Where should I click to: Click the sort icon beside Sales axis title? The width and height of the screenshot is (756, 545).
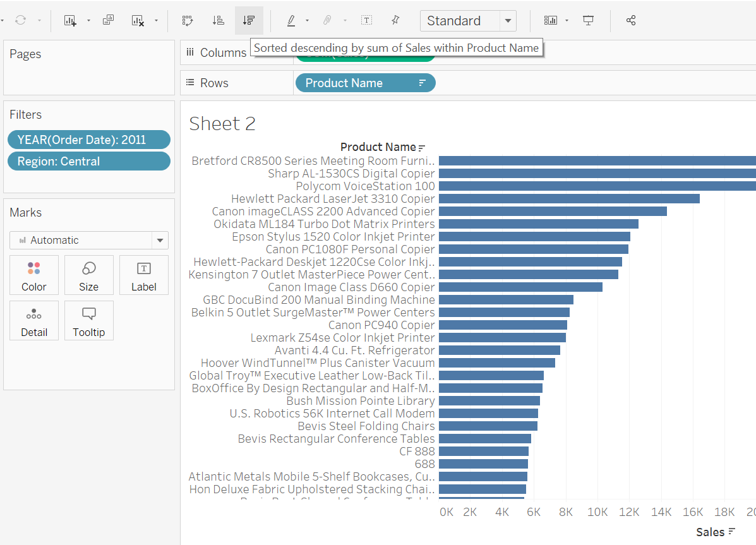pyautogui.click(x=732, y=532)
